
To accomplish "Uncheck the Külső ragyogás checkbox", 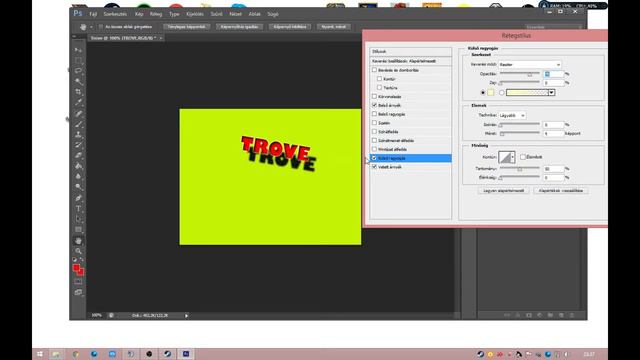I will [374, 158].
